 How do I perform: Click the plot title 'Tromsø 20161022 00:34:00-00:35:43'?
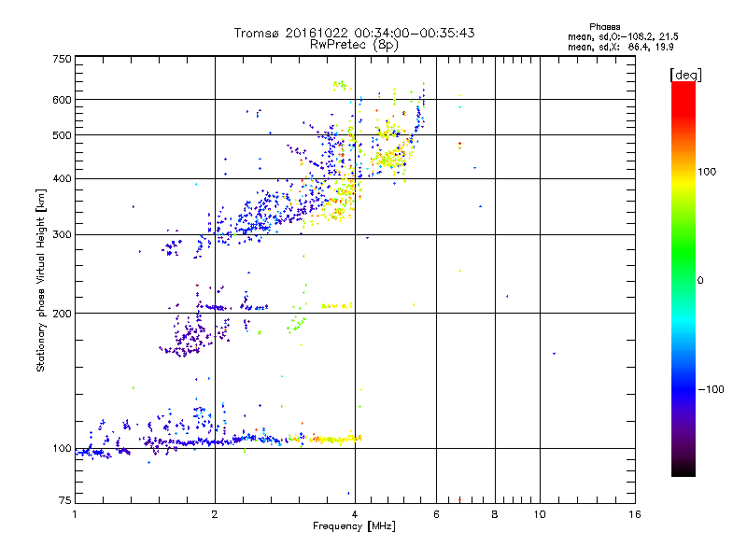click(x=354, y=33)
